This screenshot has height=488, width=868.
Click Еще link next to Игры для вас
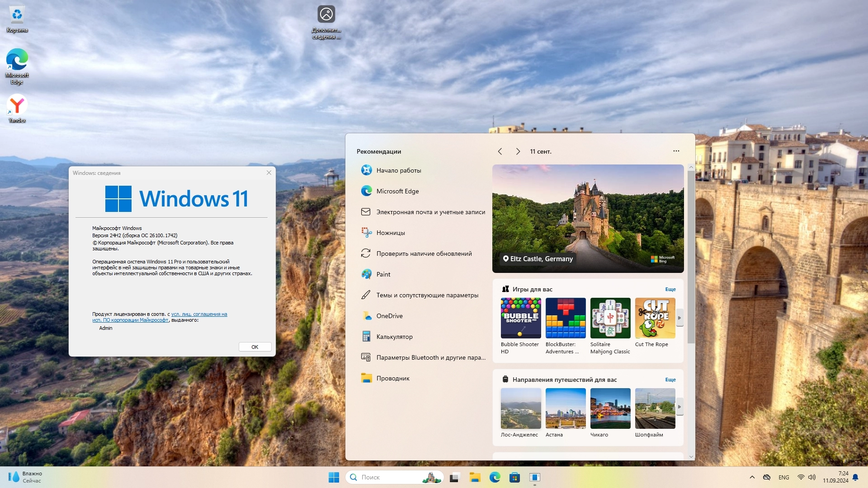670,289
